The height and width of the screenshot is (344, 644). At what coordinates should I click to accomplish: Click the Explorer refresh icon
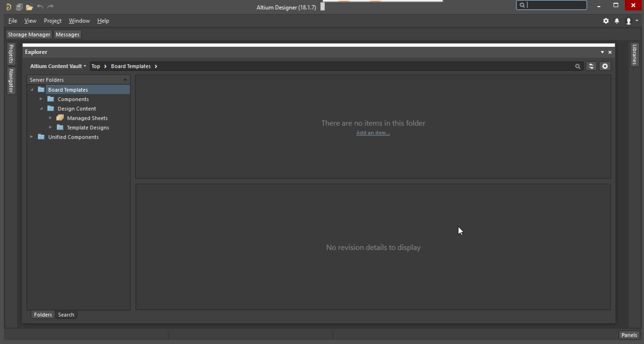591,66
